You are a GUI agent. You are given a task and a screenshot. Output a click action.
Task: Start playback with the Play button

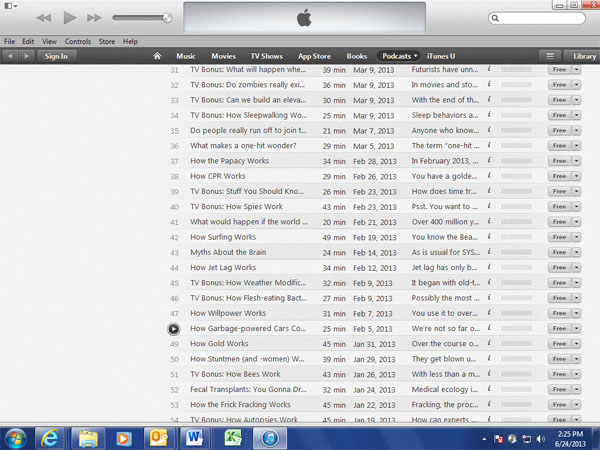[x=70, y=18]
